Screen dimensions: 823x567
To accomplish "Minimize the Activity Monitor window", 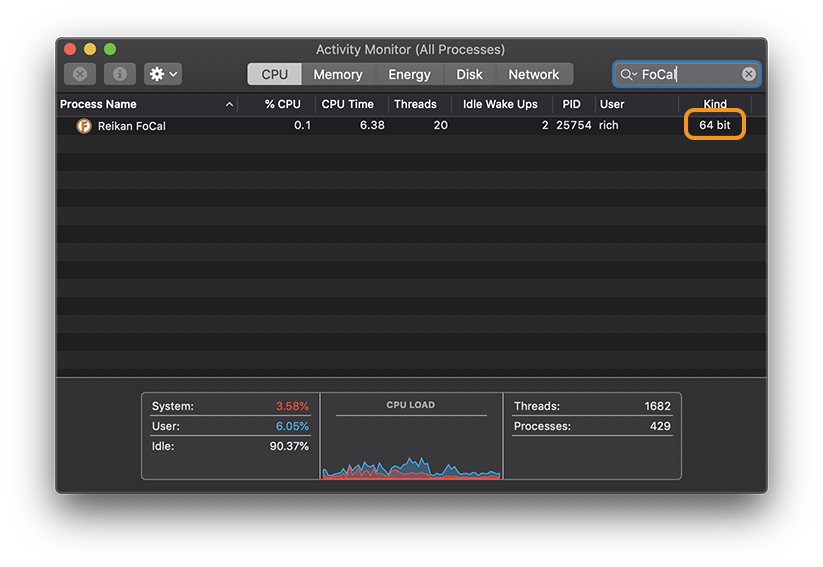I will pyautogui.click(x=90, y=49).
